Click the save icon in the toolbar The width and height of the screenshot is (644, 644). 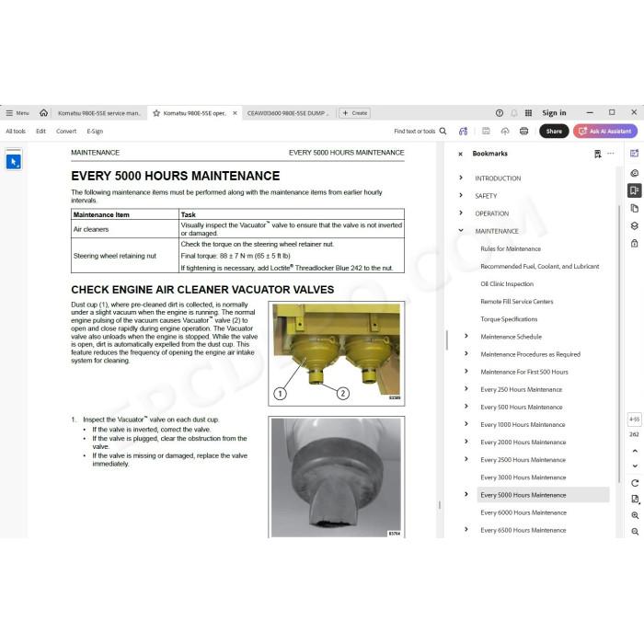coord(486,131)
